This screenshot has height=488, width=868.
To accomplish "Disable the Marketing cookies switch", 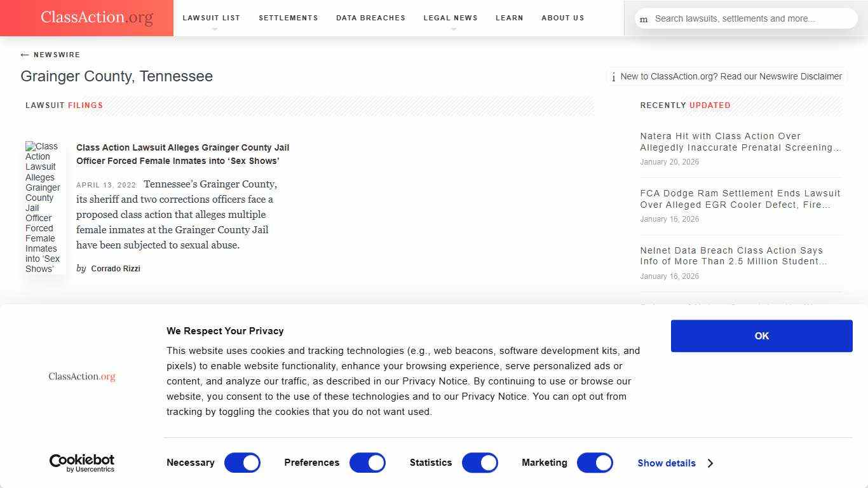I will coord(595,463).
